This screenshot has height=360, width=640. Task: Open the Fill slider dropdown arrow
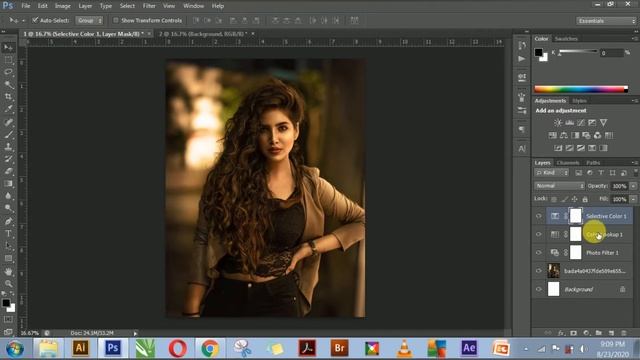[633, 199]
